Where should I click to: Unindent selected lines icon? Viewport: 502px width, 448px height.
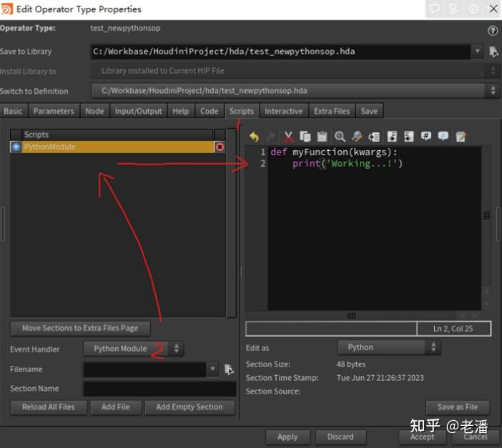pos(409,137)
